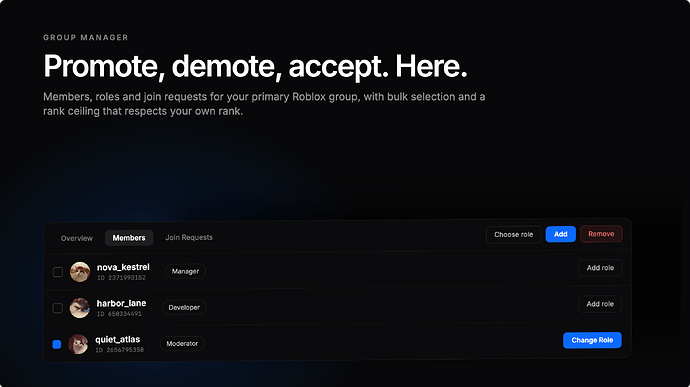Click the GROUP MANAGER label
The width and height of the screenshot is (690, 387).
pos(86,37)
